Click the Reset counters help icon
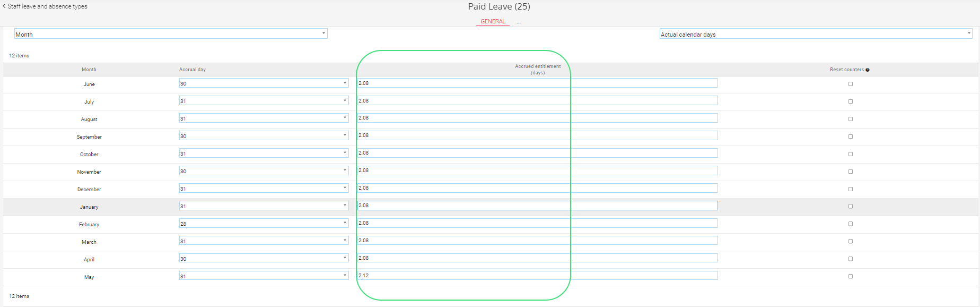Viewport: 980px width, 307px height. pyautogui.click(x=868, y=70)
